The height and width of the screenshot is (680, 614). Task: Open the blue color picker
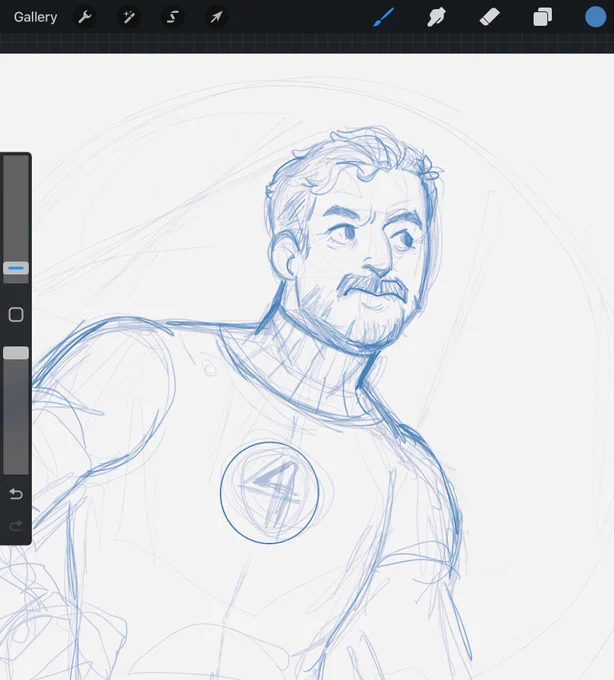[x=595, y=17]
